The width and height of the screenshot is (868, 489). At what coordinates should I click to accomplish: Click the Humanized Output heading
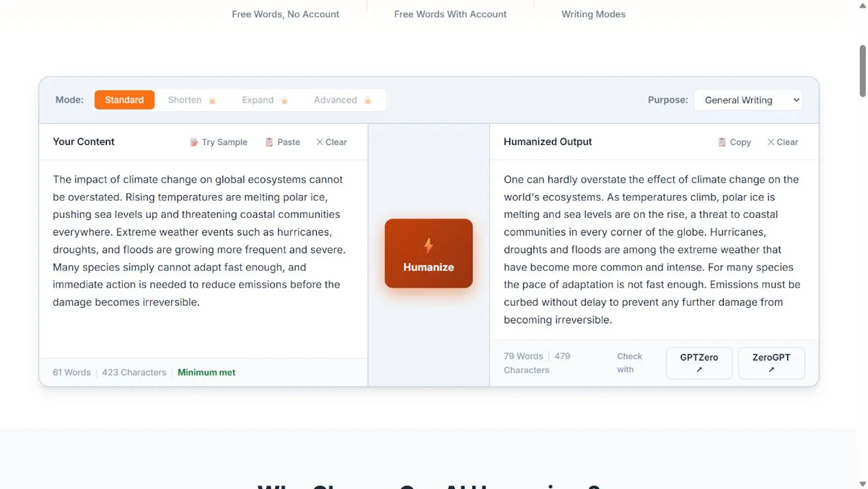click(547, 142)
